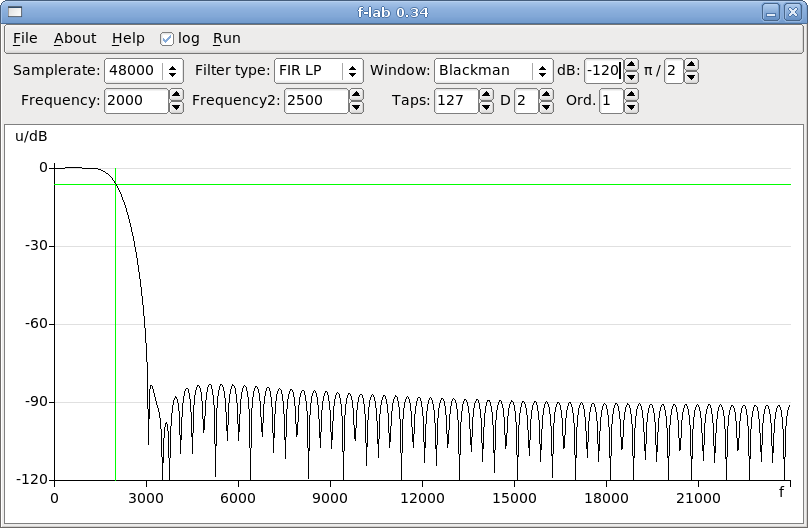Click the window menu icon in title bar
This screenshot has width=808, height=528.
15,12
